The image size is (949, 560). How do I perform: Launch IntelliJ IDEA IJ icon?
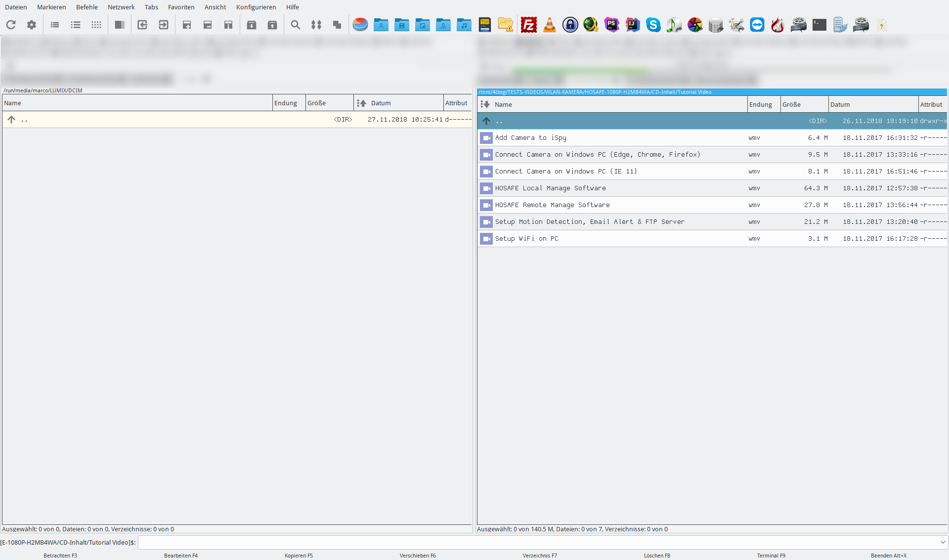[633, 25]
